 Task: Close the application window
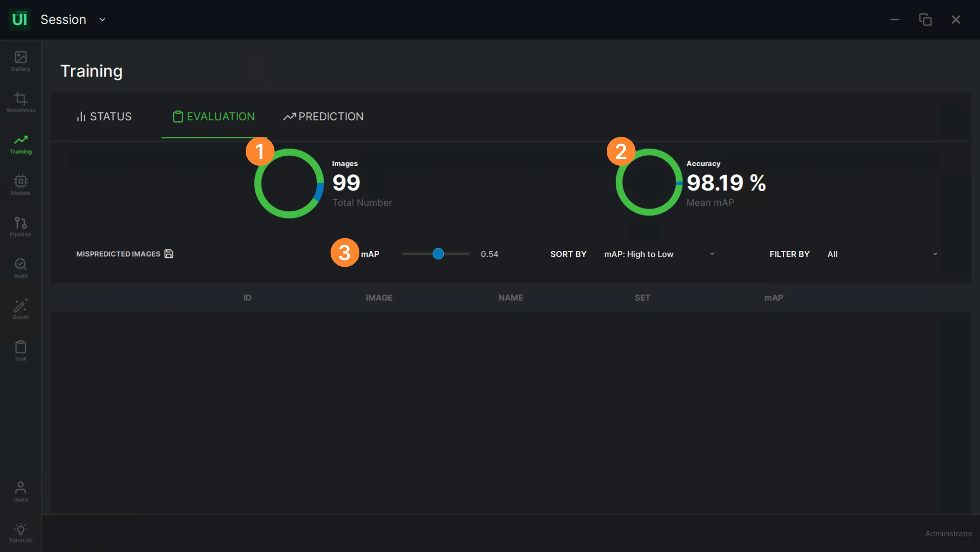click(x=956, y=19)
